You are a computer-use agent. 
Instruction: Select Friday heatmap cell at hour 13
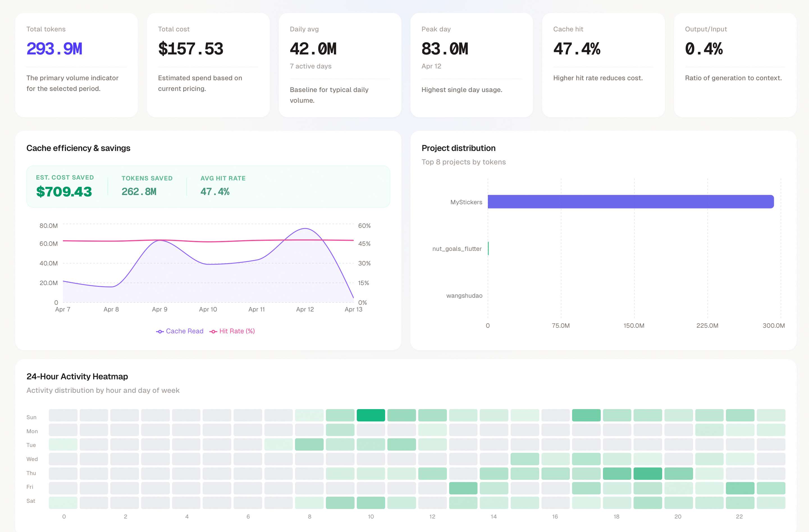click(x=463, y=488)
